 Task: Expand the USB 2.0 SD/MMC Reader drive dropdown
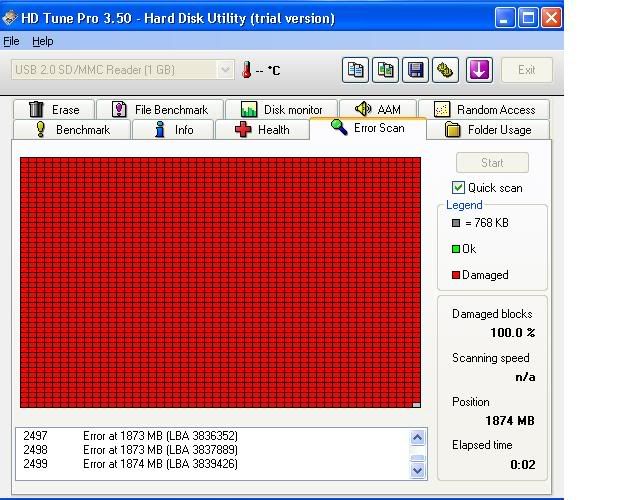[225, 70]
